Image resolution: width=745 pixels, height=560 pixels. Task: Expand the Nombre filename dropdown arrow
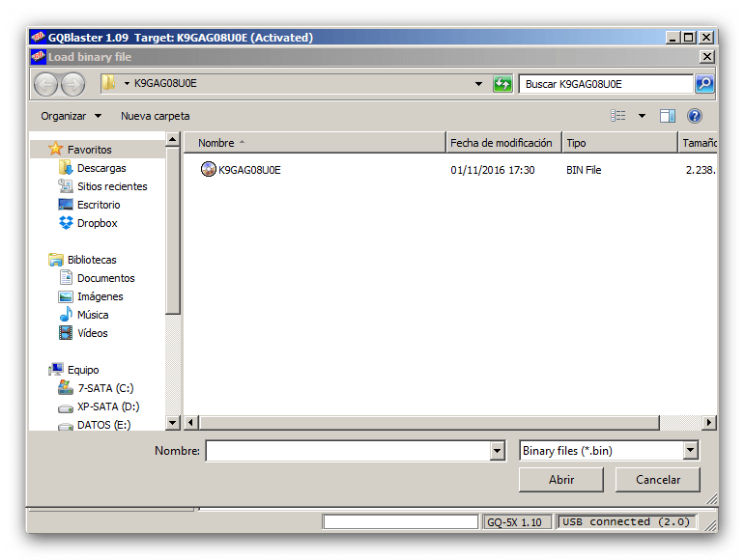(498, 451)
